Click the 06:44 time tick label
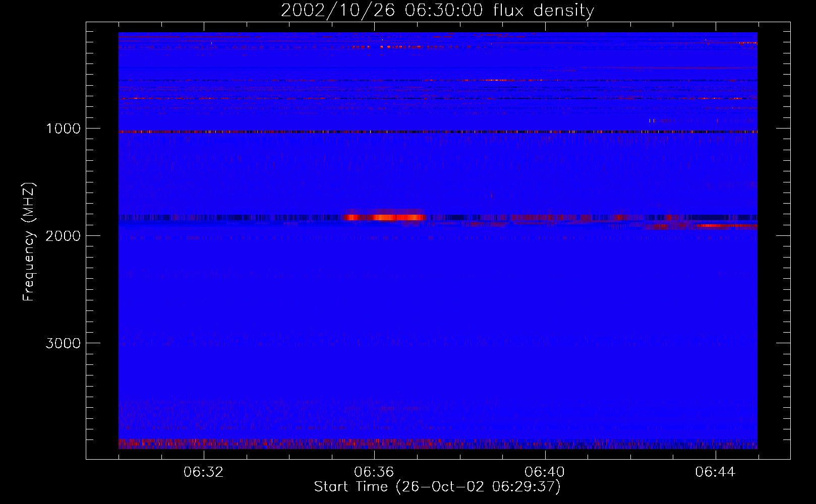 [x=715, y=472]
